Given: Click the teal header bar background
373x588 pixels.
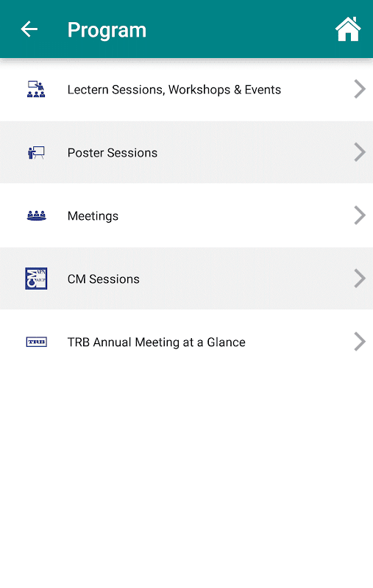Looking at the screenshot, I should [x=240, y=29].
